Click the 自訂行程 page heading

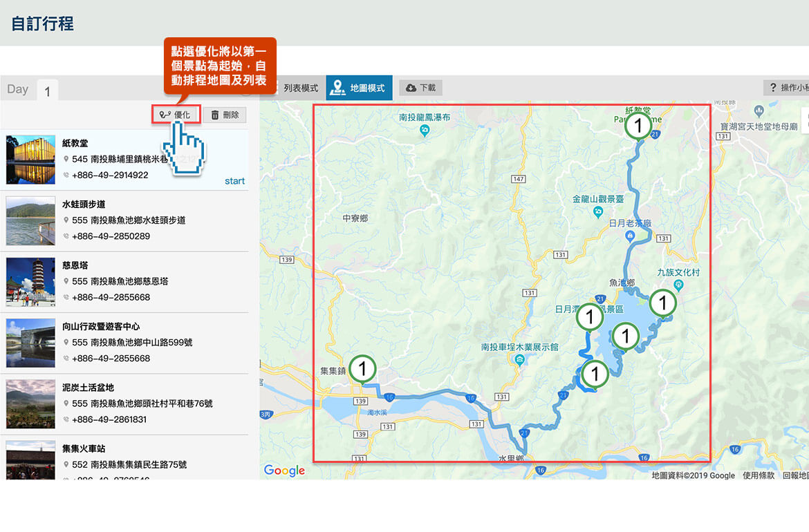point(42,23)
